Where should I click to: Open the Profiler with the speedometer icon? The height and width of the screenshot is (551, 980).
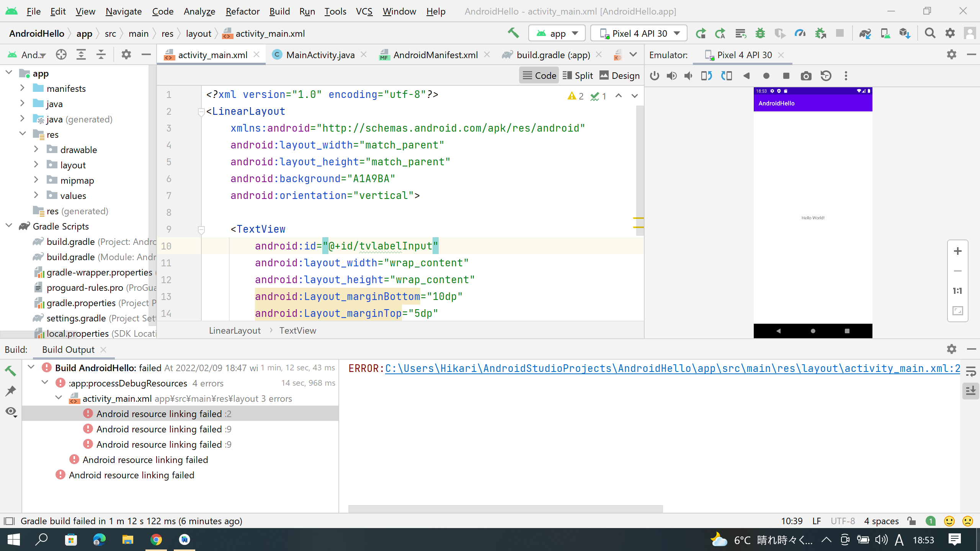tap(799, 33)
